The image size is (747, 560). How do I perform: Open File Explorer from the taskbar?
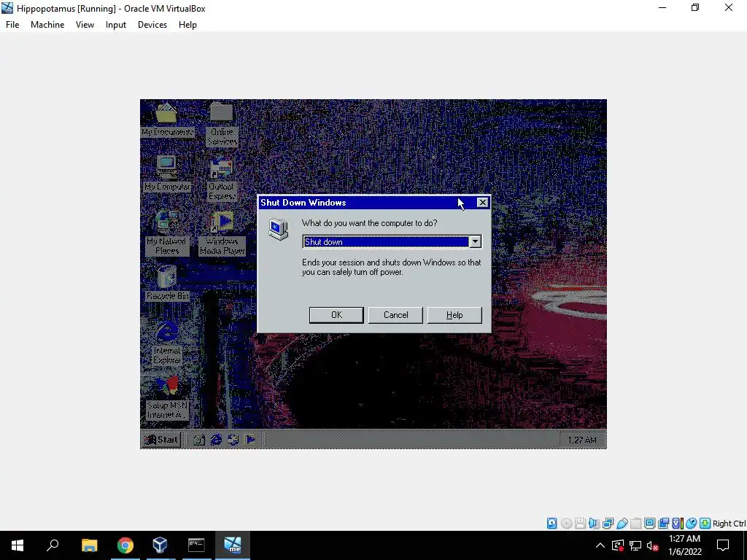click(89, 545)
